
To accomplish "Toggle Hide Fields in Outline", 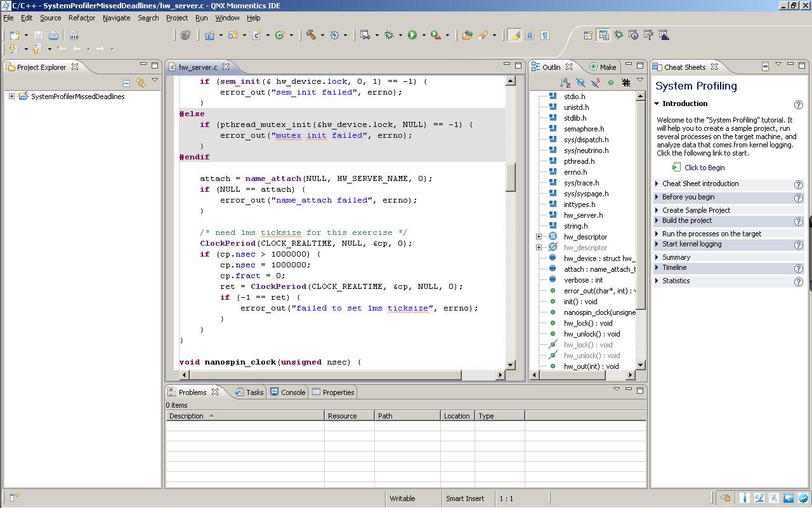I will [580, 83].
